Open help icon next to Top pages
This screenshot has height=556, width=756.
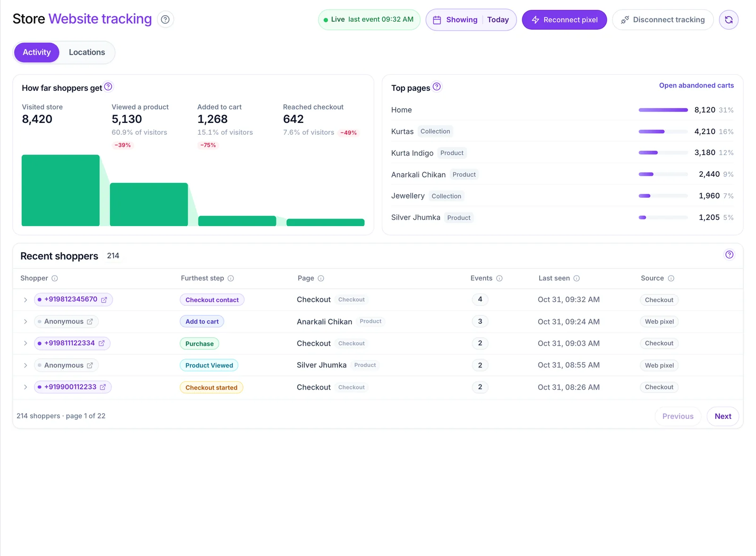coord(437,87)
